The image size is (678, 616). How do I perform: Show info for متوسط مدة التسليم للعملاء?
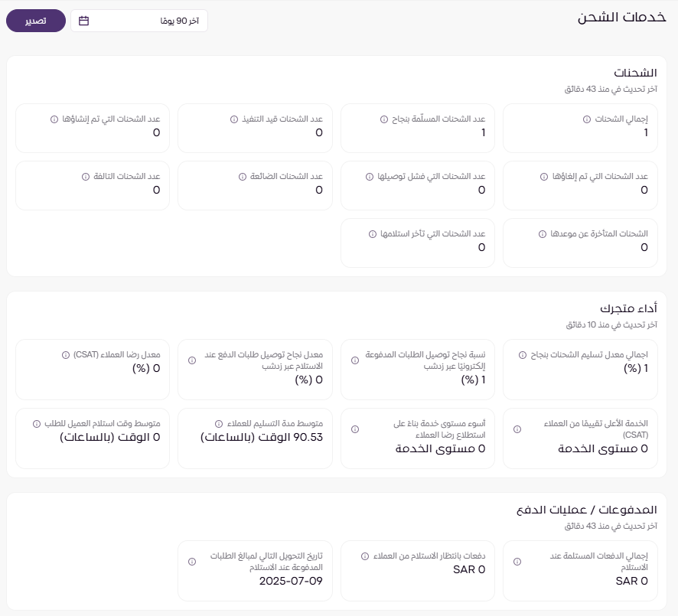tap(219, 423)
